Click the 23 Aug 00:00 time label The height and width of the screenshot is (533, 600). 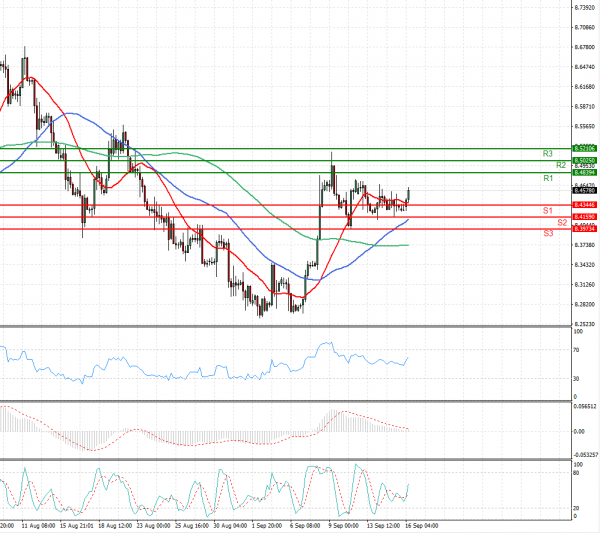(x=153, y=526)
